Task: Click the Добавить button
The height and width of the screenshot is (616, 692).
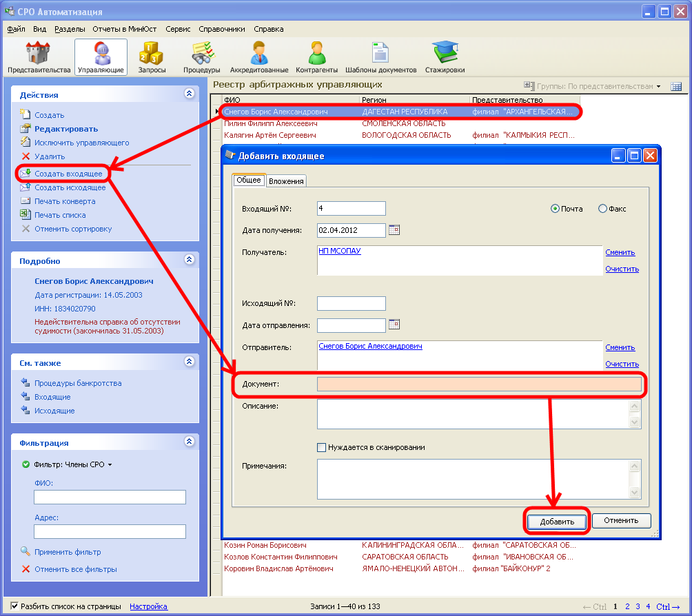Action: [x=557, y=522]
